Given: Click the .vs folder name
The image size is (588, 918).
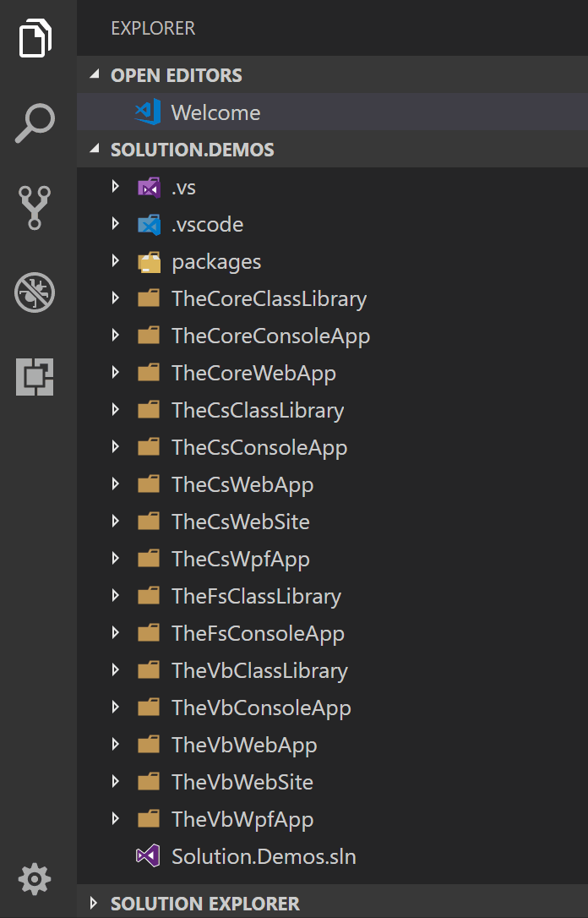Looking at the screenshot, I should 183,188.
